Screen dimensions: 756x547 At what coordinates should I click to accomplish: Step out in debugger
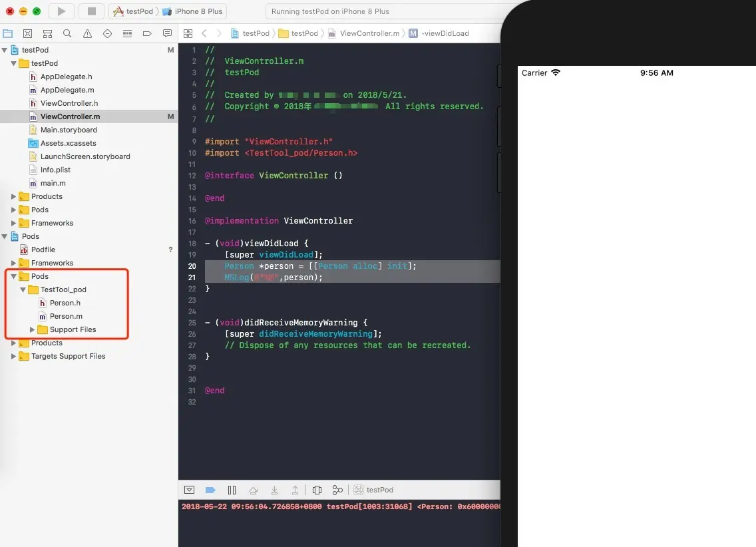(x=295, y=490)
